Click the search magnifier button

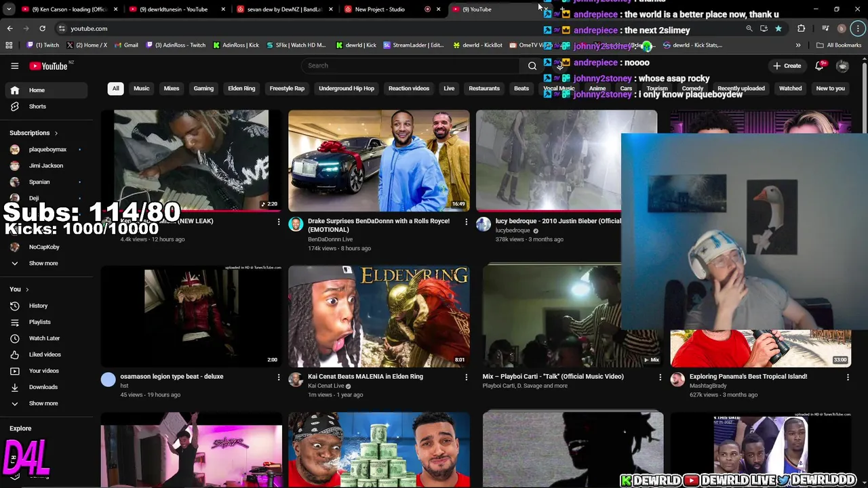click(532, 66)
